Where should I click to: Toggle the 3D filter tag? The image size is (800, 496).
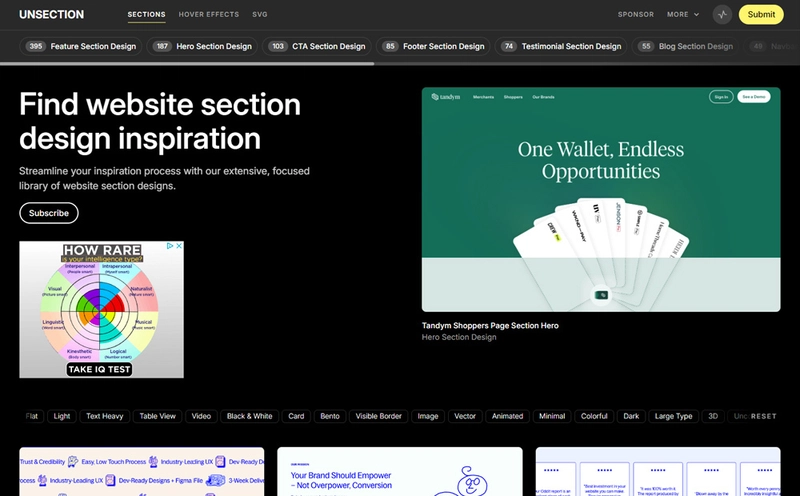coord(713,416)
